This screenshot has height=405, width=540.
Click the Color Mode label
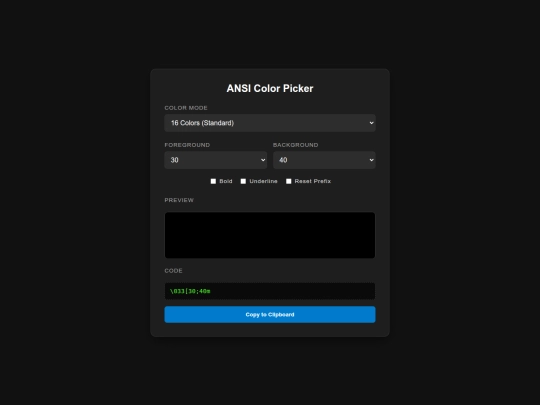pyautogui.click(x=186, y=108)
